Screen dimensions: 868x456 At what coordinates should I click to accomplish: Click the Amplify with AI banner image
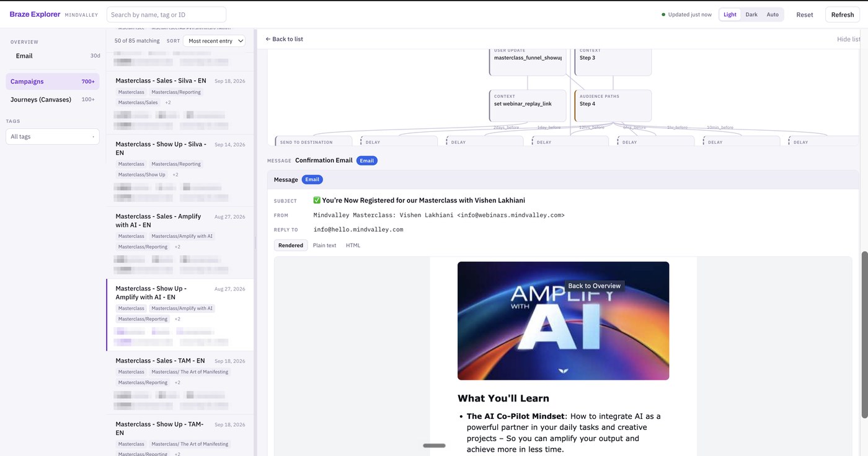coord(563,321)
